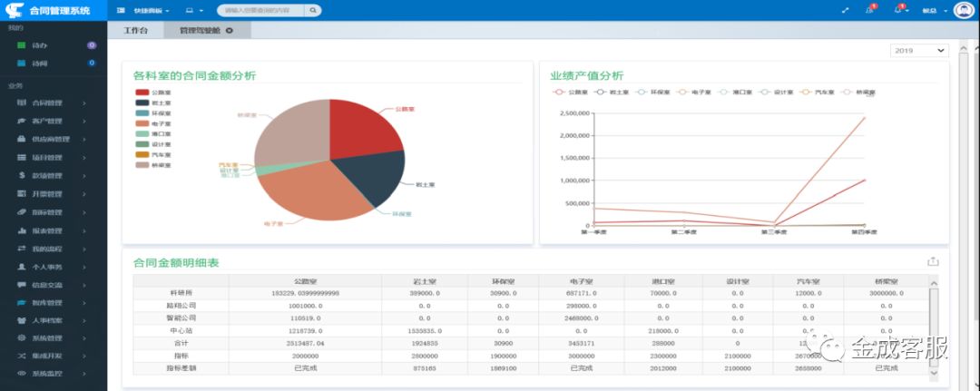Open the 系统管理 menu item
The image size is (980, 391).
pyautogui.click(x=54, y=338)
